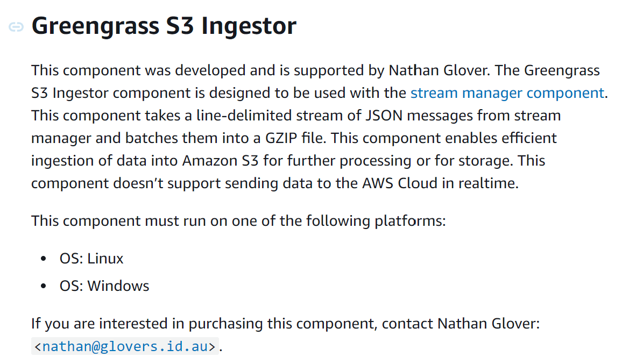Open the stream manager component link
Viewport: 622px width, 364px height.
click(507, 93)
